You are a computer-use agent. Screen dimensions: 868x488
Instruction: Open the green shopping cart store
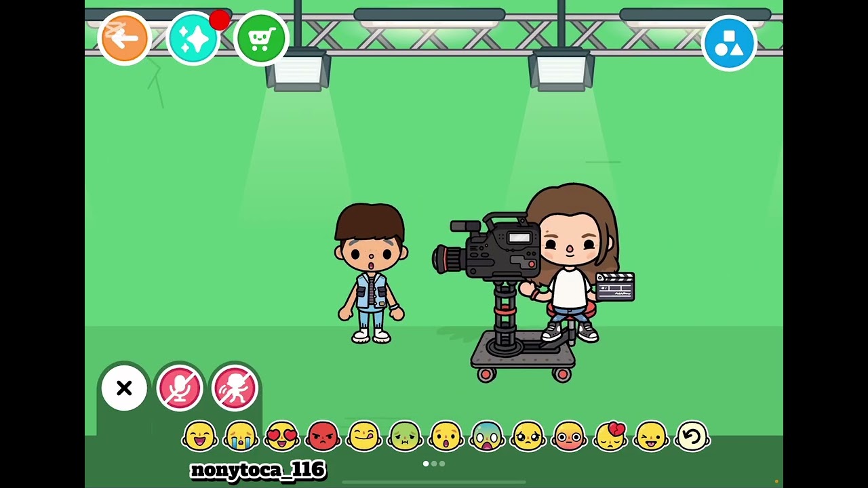tap(261, 39)
